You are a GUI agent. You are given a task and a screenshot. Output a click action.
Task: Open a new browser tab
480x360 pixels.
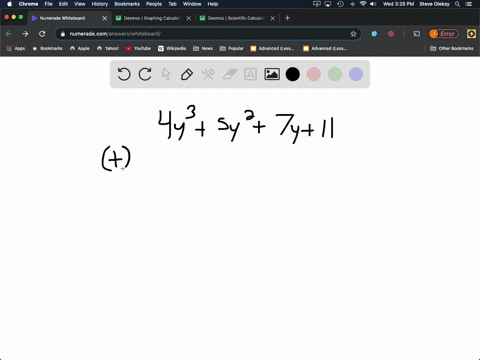tap(287, 18)
